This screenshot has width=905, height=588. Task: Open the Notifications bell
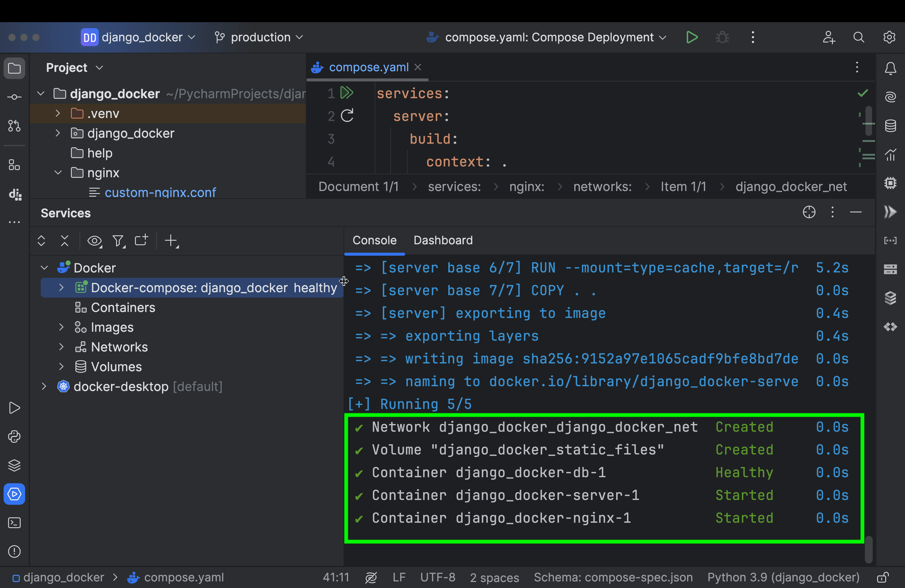click(890, 69)
